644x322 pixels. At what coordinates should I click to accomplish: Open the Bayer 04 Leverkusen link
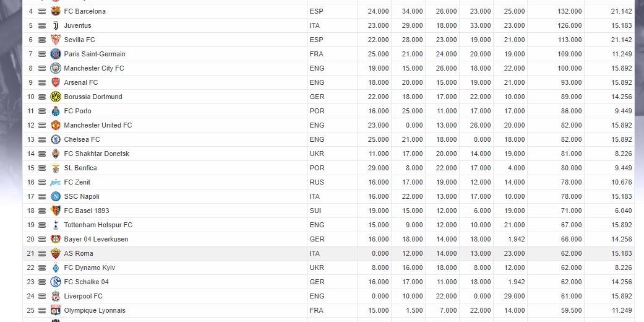[x=96, y=240]
